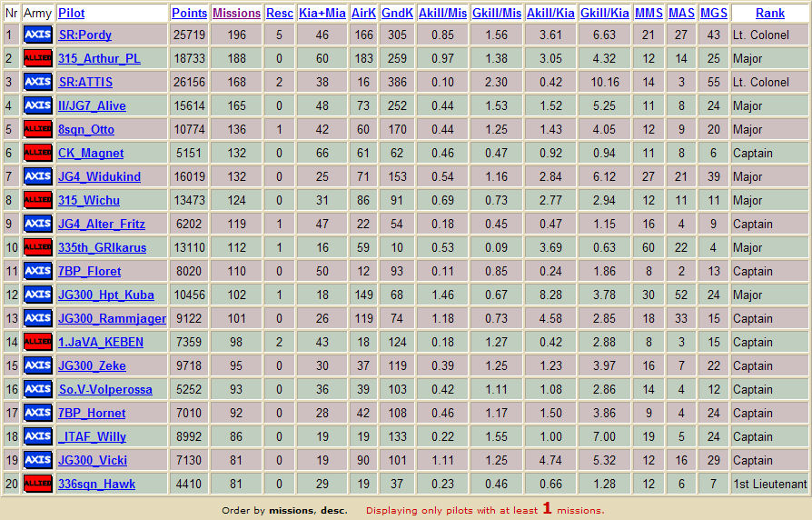Sort the list by Rank header
Image resolution: width=812 pixels, height=520 pixels.
pyautogui.click(x=770, y=13)
